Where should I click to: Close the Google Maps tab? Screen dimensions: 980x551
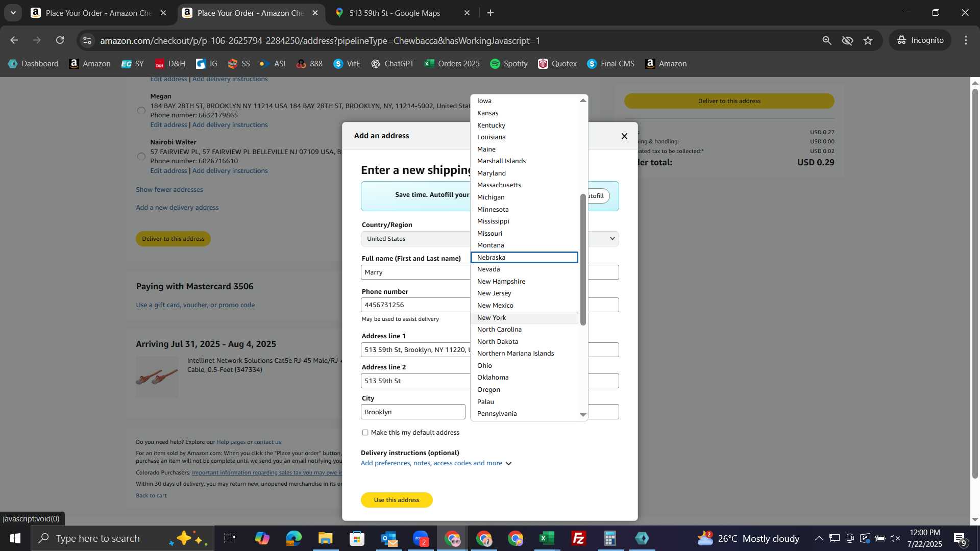click(x=467, y=13)
